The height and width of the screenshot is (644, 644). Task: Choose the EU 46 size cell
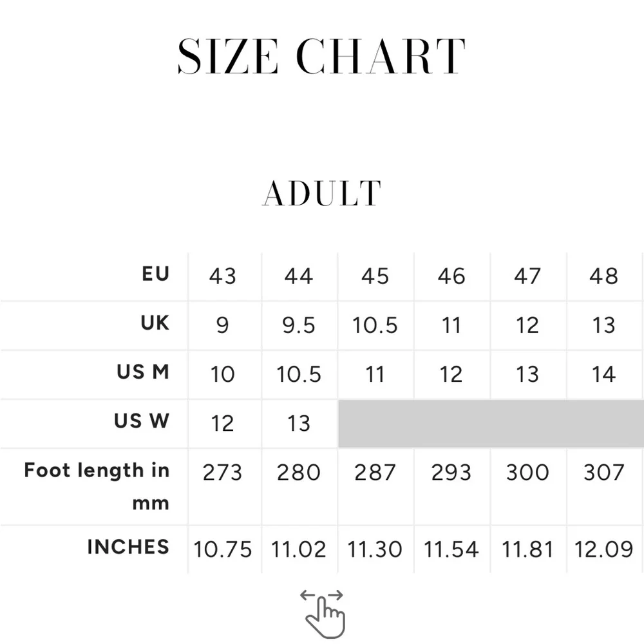(x=452, y=276)
